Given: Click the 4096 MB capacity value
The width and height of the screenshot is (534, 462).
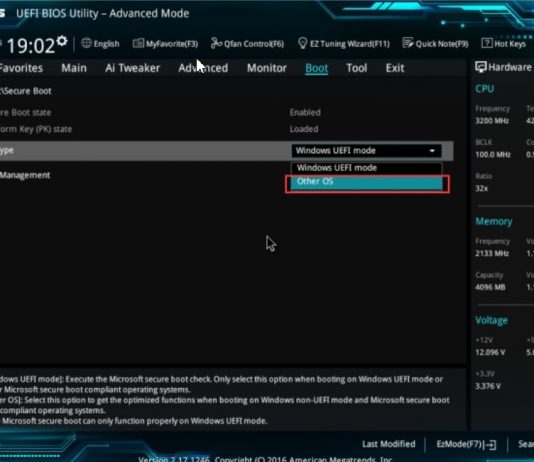Looking at the screenshot, I should click(x=490, y=287).
